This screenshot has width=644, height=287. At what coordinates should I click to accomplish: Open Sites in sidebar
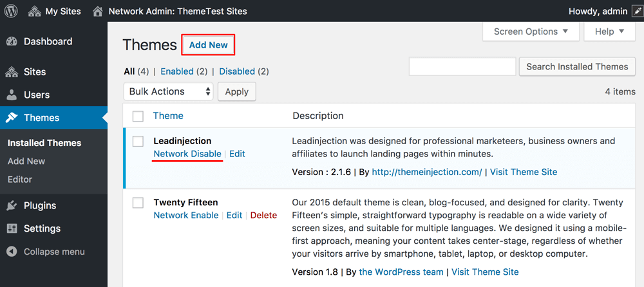(35, 72)
